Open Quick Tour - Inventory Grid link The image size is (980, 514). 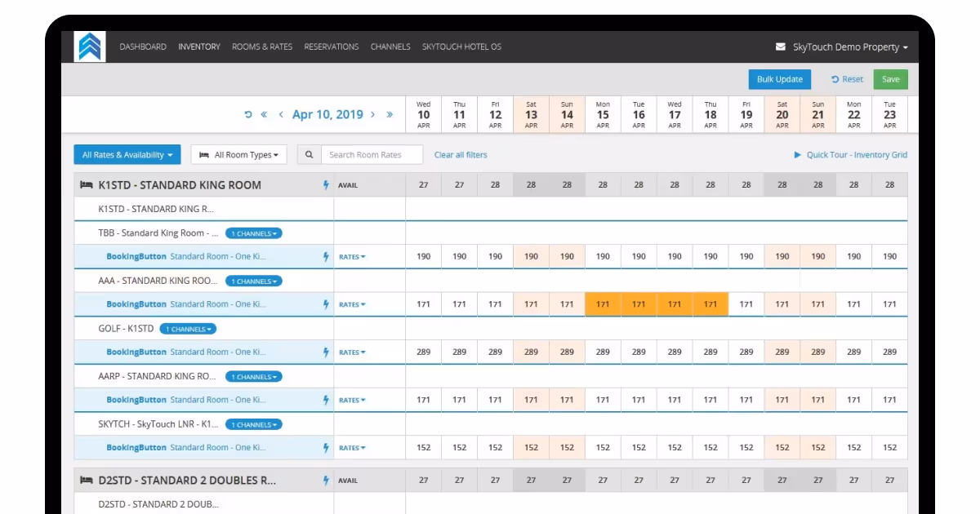click(857, 155)
